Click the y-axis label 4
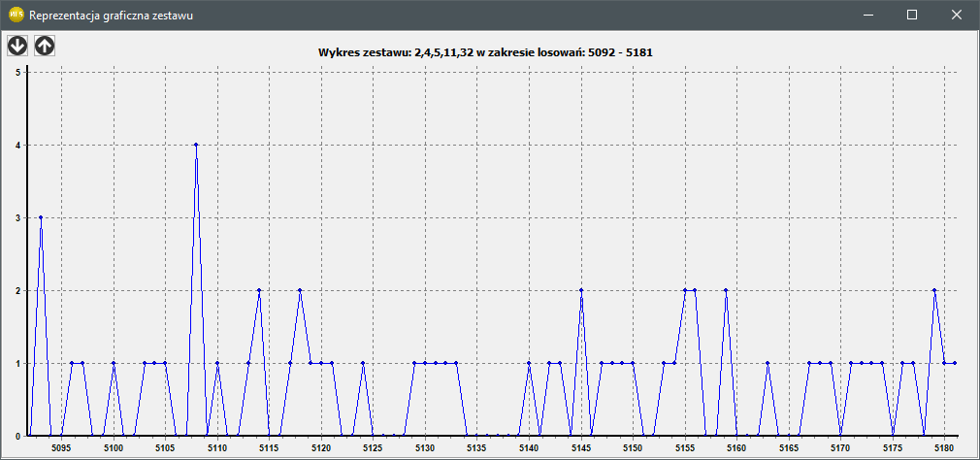980x460 pixels. [x=18, y=145]
